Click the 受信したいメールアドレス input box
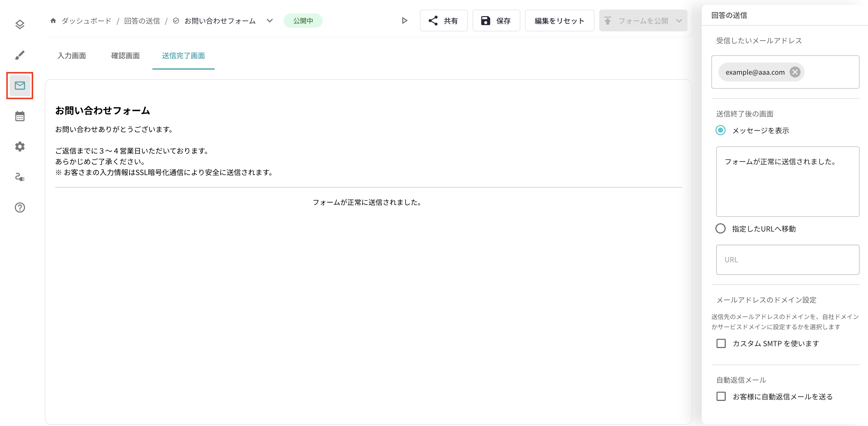The image size is (868, 426). [x=785, y=72]
